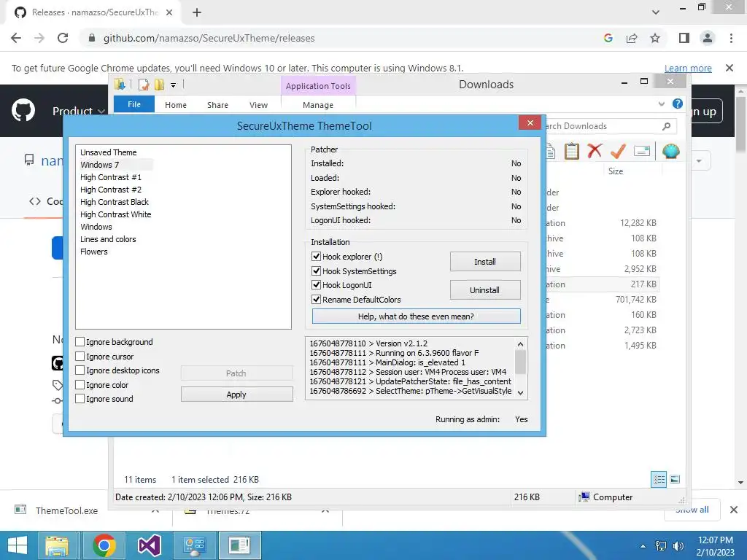The height and width of the screenshot is (560, 747).
Task: Open Visual Studio from taskbar
Action: pyautogui.click(x=149, y=545)
